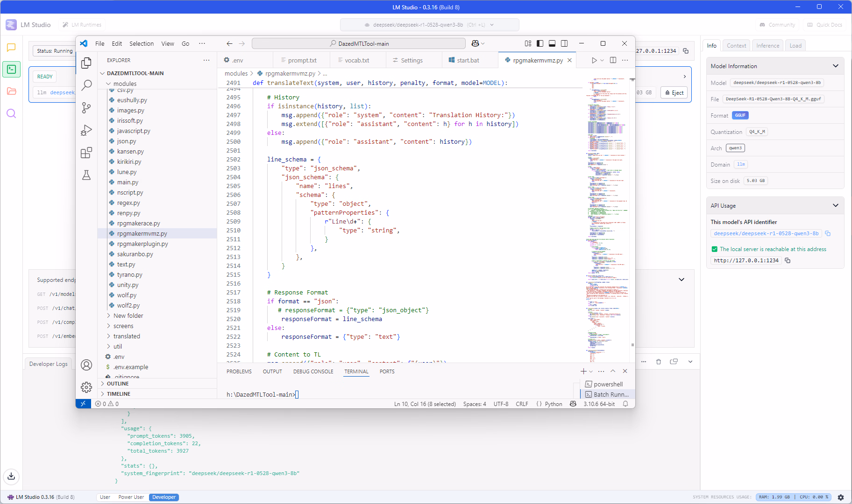
Task: Click the editor minimap
Action: [x=606, y=219]
